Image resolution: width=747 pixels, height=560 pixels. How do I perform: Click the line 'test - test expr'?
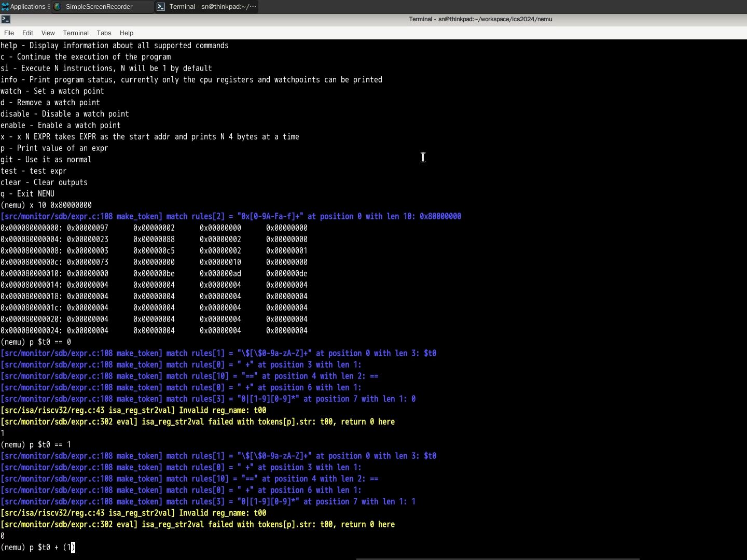tap(34, 171)
